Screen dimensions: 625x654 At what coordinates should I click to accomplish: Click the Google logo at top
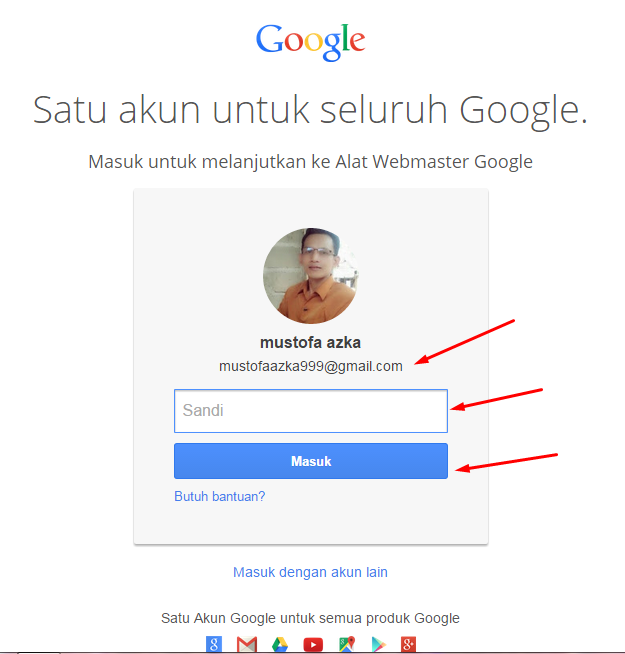tap(310, 42)
